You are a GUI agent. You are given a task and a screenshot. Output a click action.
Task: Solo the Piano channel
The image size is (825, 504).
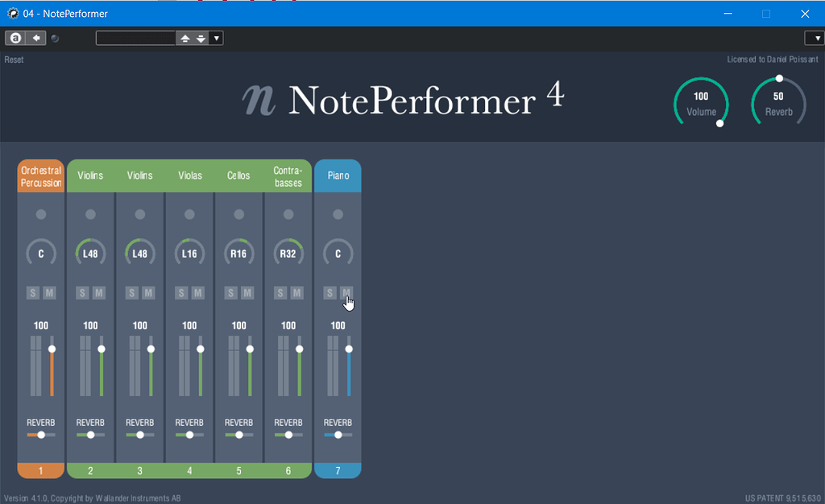[x=330, y=292]
